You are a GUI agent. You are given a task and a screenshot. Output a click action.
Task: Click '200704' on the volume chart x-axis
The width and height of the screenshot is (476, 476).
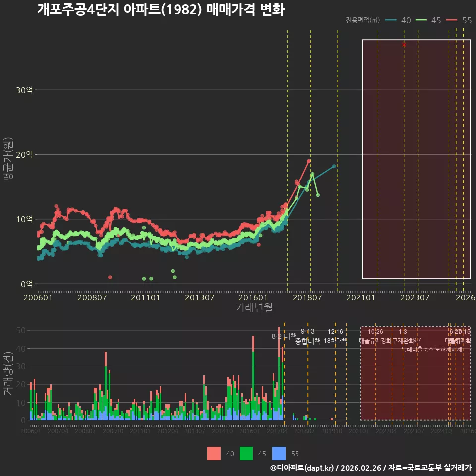click(x=58, y=431)
